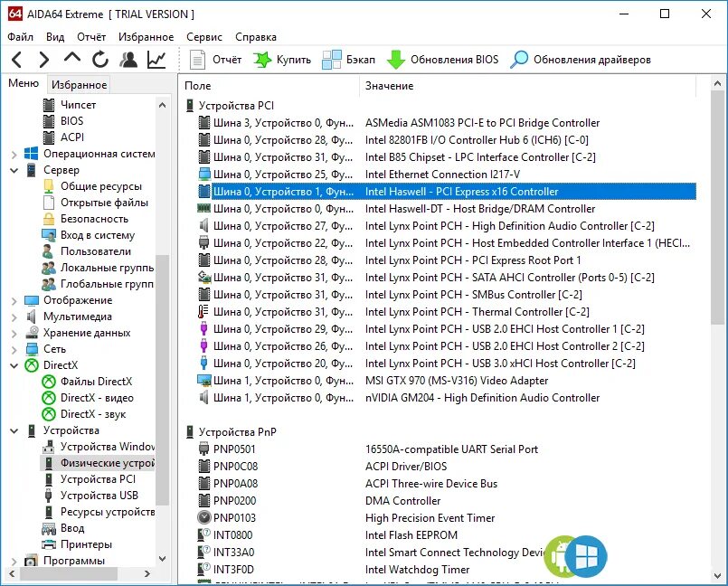Click the speaker icon for Мультимедиа
The width and height of the screenshot is (728, 586).
pos(31,317)
